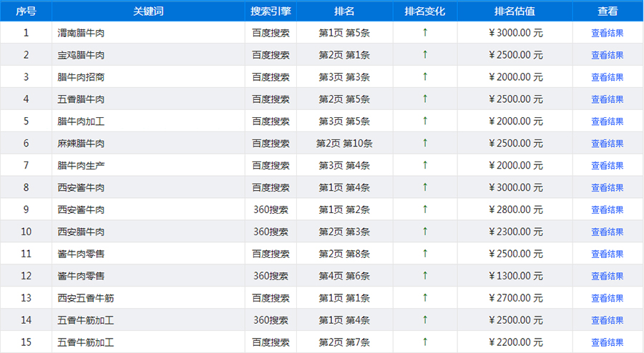The height and width of the screenshot is (353, 644).
Task: Select ranking cell 第1页 第1条
Action: click(x=344, y=299)
